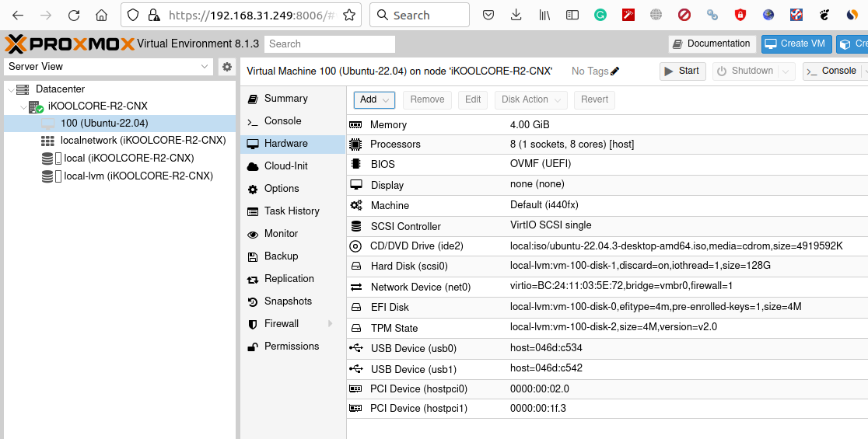Screen dimensions: 868x439
Task: Select the hostpci0 PCI card icon
Action: tap(355, 389)
